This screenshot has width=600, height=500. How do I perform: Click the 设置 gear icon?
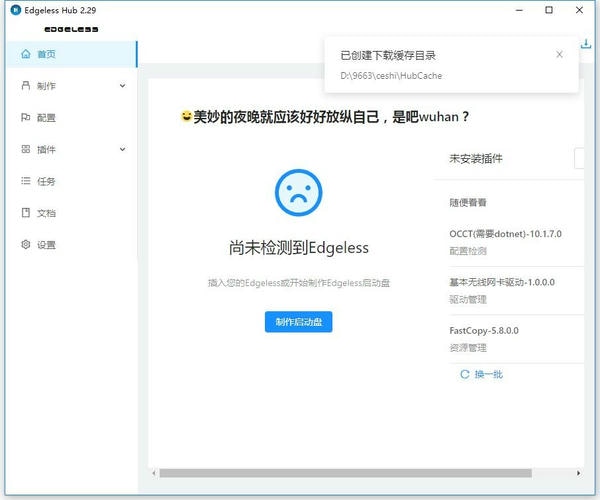click(26, 244)
